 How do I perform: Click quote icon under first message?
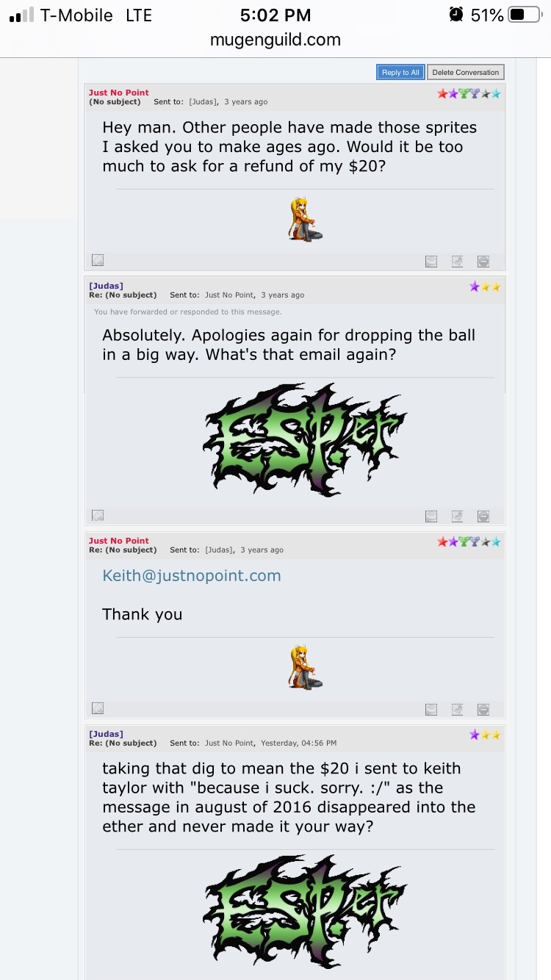click(457, 261)
